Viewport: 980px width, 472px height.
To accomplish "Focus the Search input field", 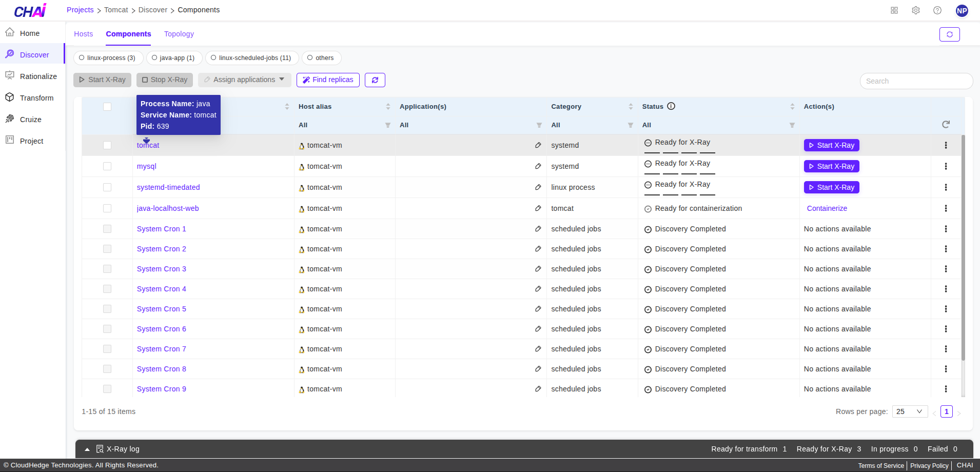I will pos(916,81).
